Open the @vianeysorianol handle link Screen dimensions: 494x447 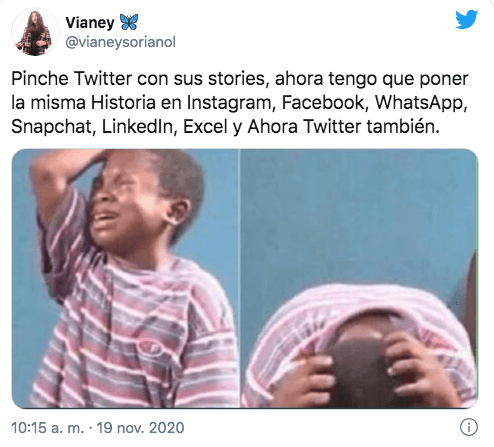tap(120, 42)
